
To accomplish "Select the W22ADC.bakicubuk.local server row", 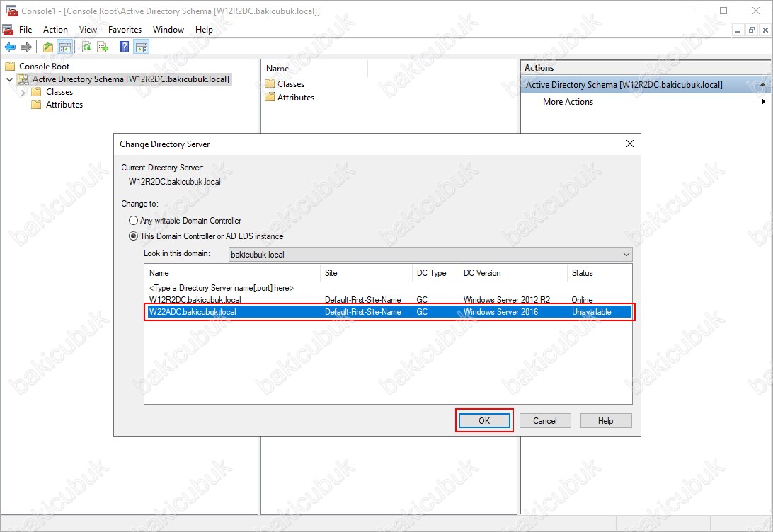I will point(388,312).
